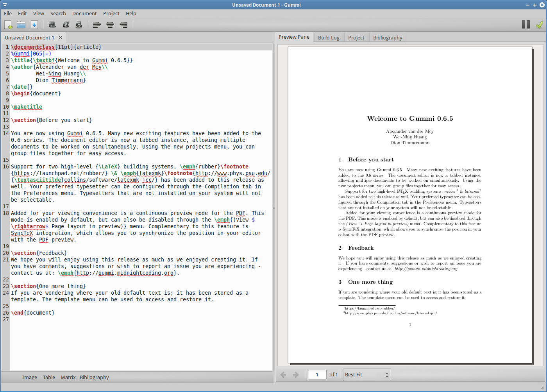Open the Help menu
Screen dimensions: 547x392
pyautogui.click(x=131, y=13)
